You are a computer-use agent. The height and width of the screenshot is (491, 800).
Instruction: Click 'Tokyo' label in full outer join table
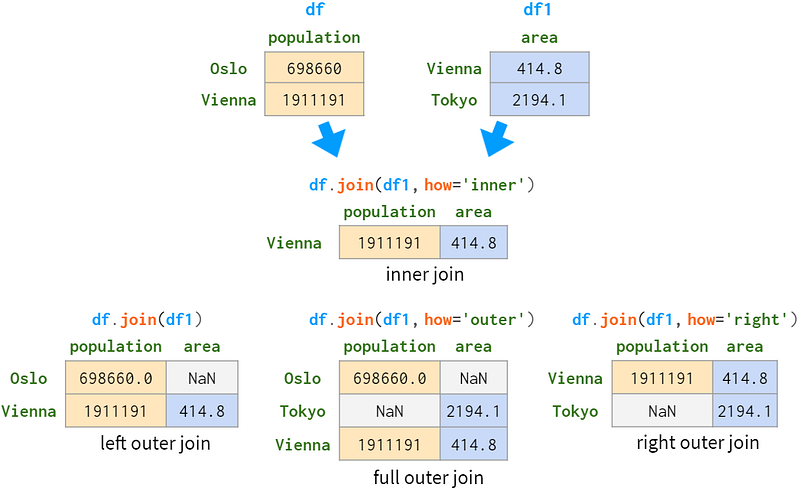click(303, 411)
